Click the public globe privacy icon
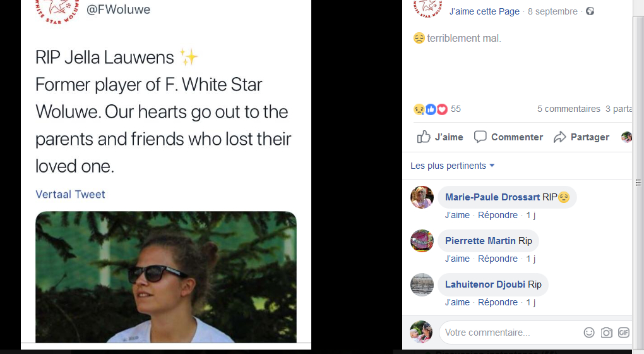The image size is (644, 354). pyautogui.click(x=590, y=11)
